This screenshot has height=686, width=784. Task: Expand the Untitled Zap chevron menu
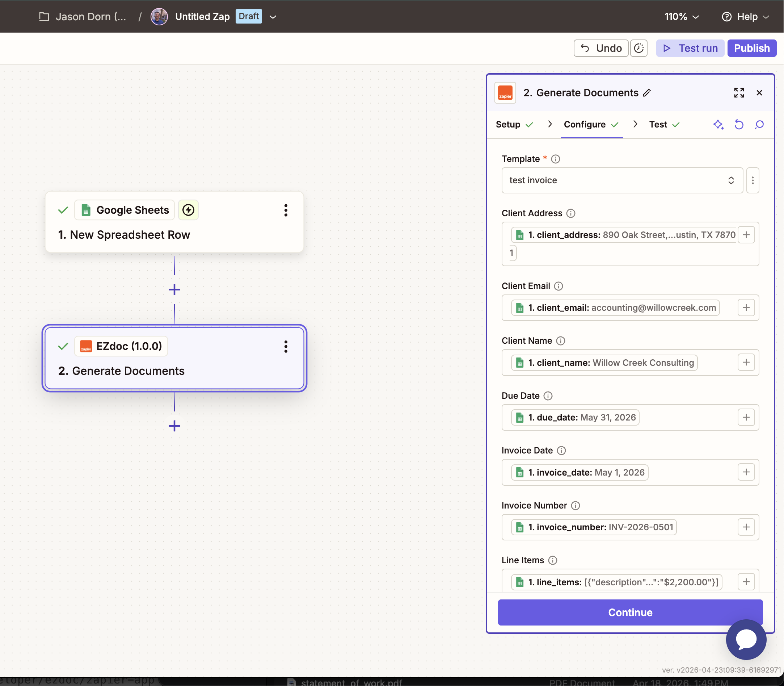point(273,16)
